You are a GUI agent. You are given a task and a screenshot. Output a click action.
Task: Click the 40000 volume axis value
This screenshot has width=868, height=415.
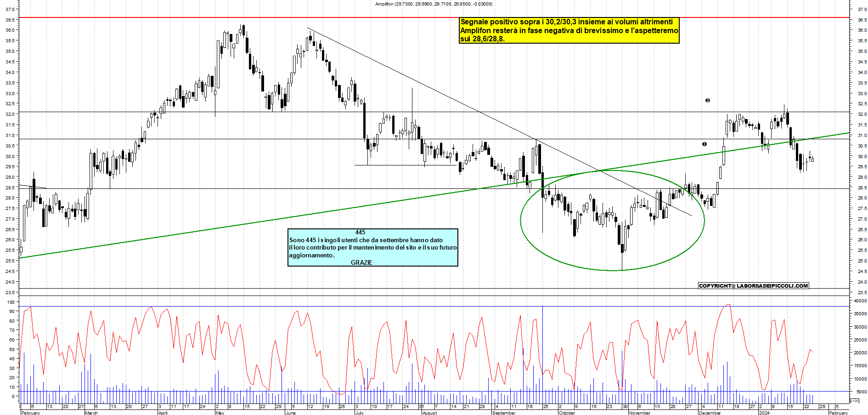pyautogui.click(x=860, y=301)
